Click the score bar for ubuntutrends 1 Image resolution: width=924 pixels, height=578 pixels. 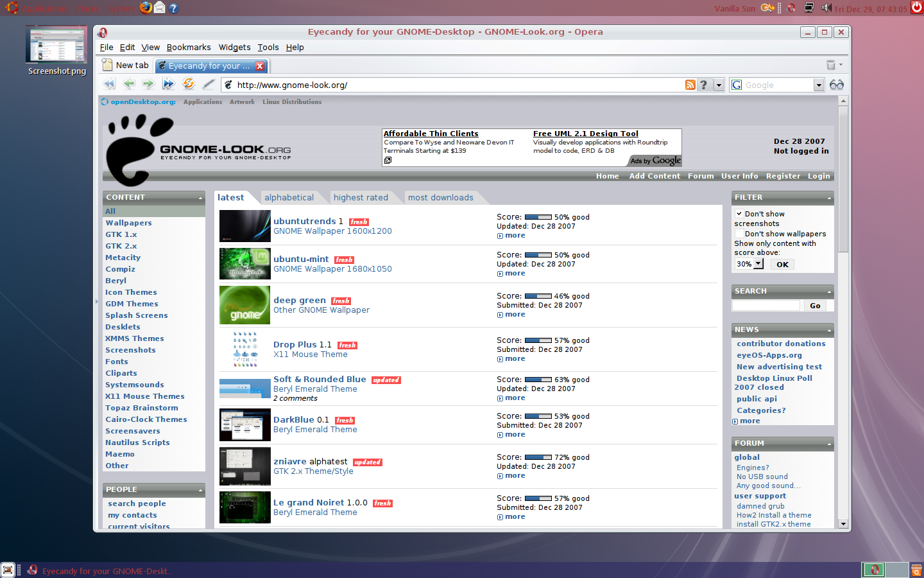pos(538,217)
